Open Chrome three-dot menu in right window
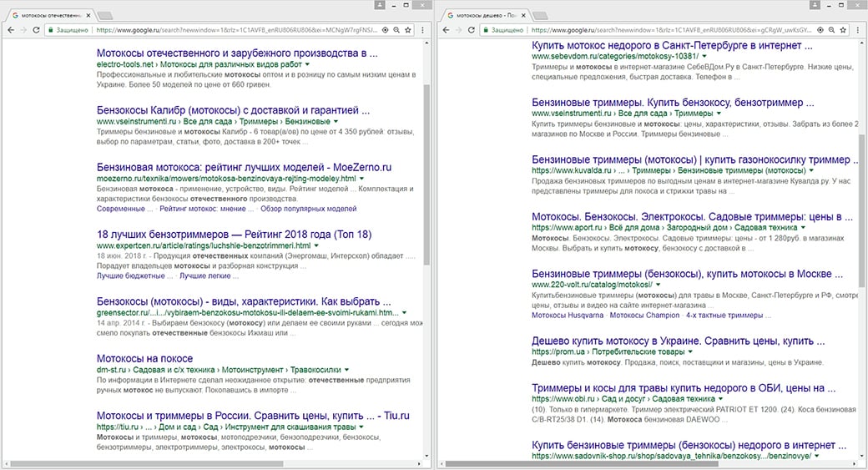The image size is (868, 470). (x=859, y=29)
